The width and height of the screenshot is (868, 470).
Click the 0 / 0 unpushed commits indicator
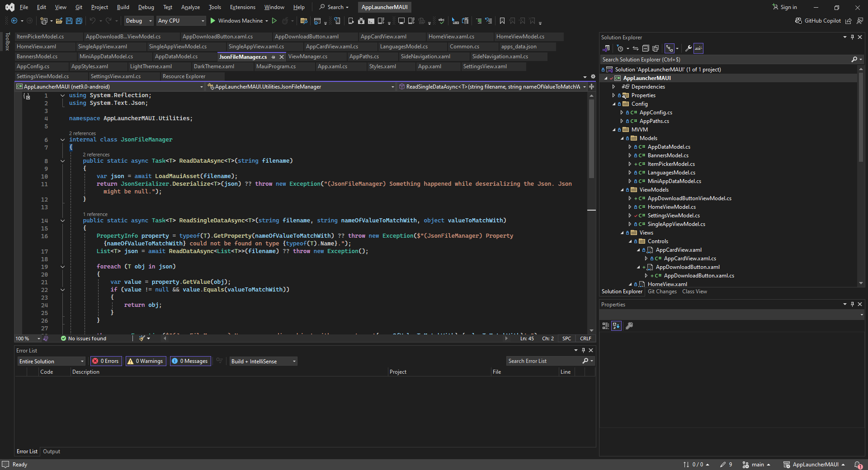coord(696,465)
